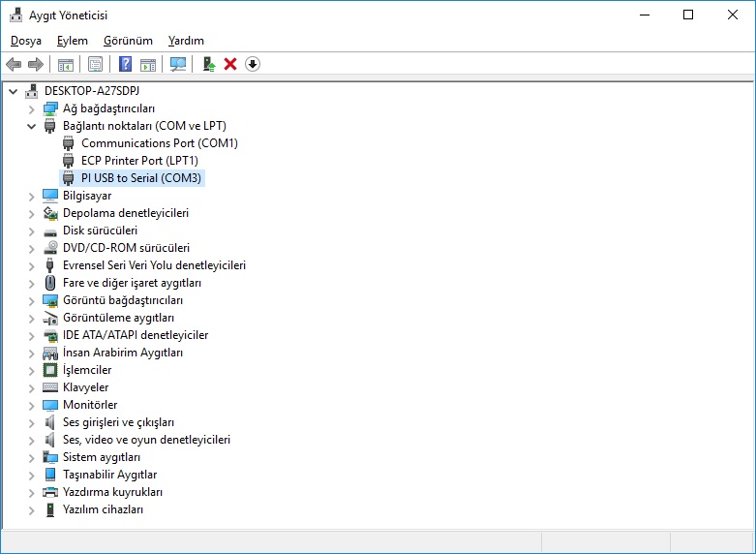Maximize the Aygıt Yöneticisi window
The height and width of the screenshot is (554, 756).
[688, 15]
